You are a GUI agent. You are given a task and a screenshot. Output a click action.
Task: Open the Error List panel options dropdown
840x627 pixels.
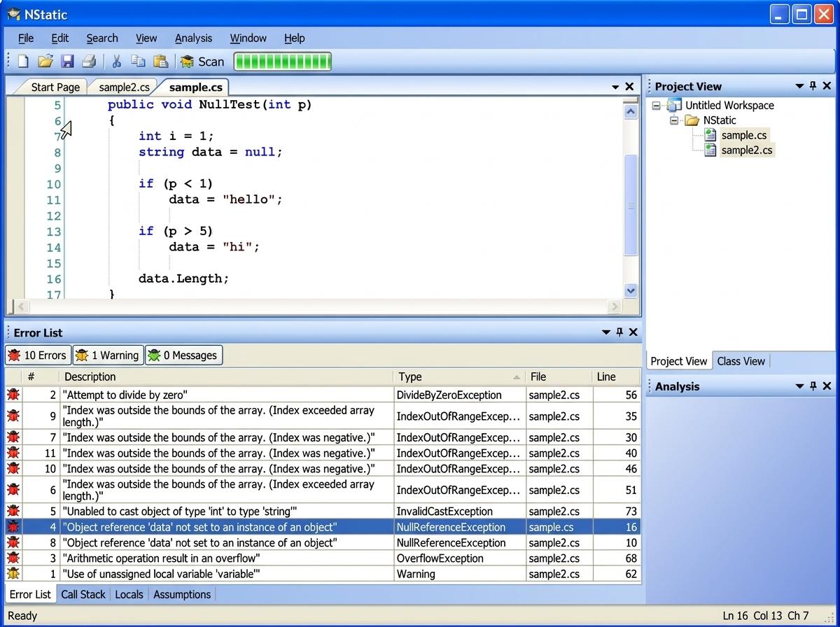(606, 332)
